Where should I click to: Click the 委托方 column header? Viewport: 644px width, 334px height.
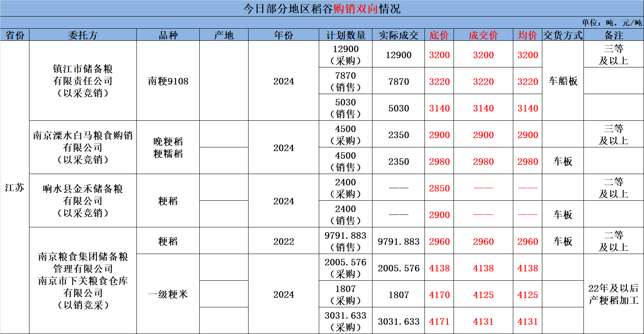tap(83, 35)
